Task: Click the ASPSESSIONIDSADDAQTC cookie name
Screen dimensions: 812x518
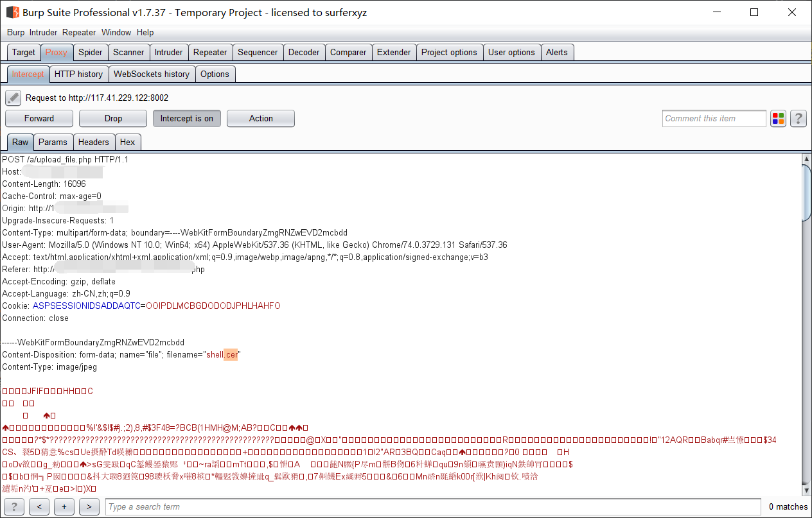Action: [x=86, y=306]
